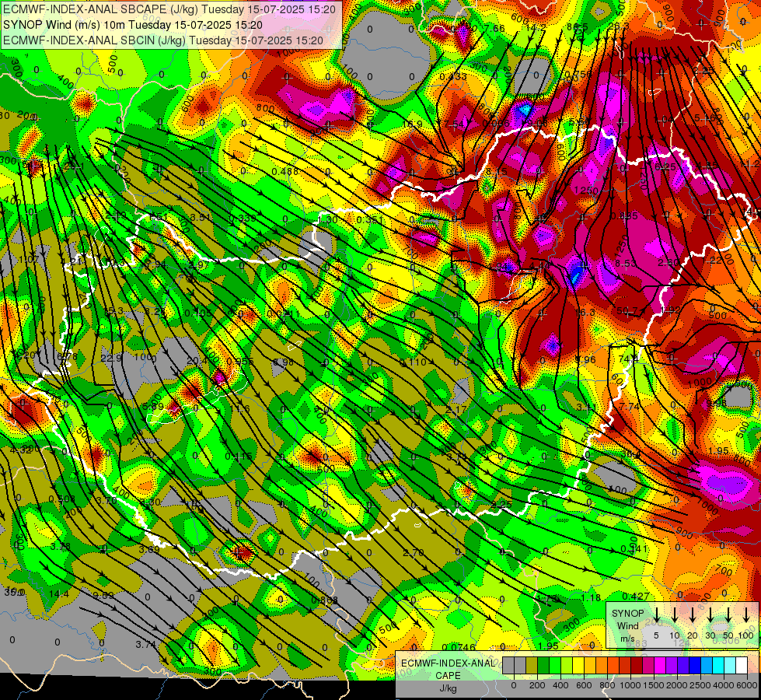Click the map value '74.1'
This screenshot has width=761, height=700.
pyautogui.click(x=629, y=359)
